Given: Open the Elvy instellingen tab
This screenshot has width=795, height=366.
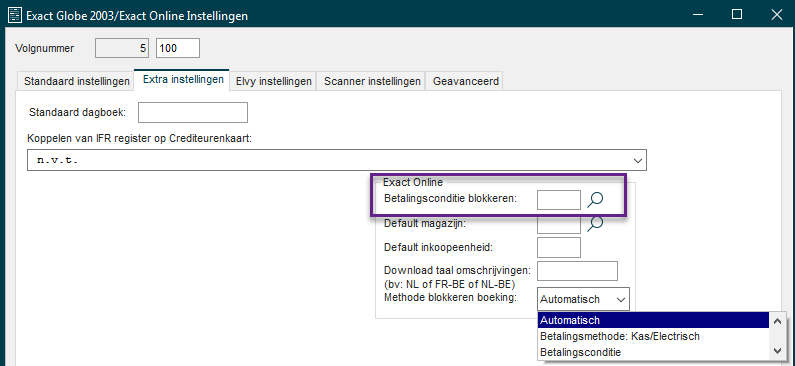Looking at the screenshot, I should coord(274,81).
